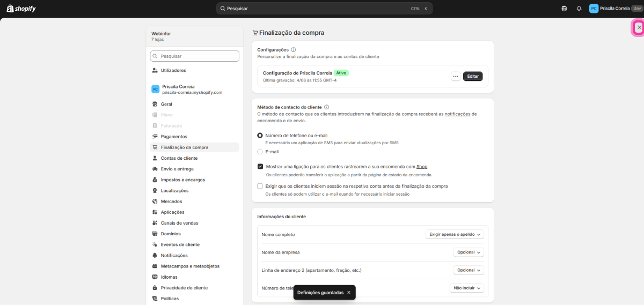Click the Políticas document icon
The image size is (644, 305).
155,299
